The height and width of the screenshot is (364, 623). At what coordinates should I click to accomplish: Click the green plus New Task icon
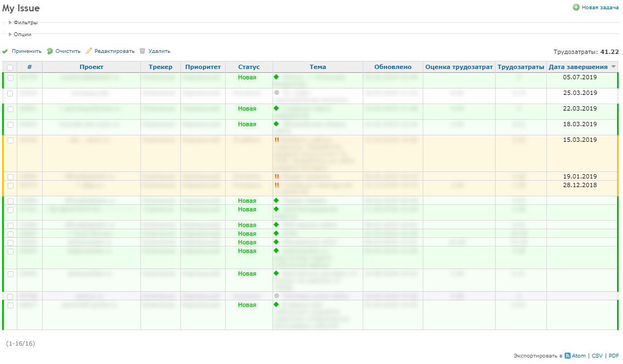coord(576,8)
